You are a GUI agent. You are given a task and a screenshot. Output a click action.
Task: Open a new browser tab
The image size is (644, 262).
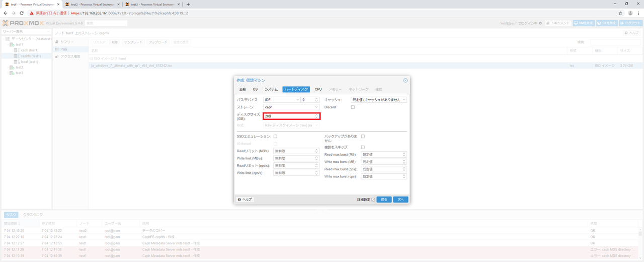tap(188, 4)
